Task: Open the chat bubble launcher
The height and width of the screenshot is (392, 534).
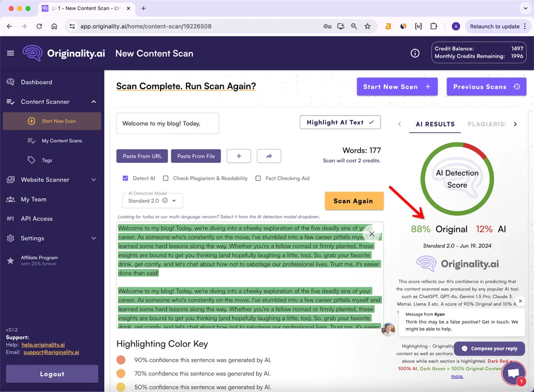Action: 513,373
